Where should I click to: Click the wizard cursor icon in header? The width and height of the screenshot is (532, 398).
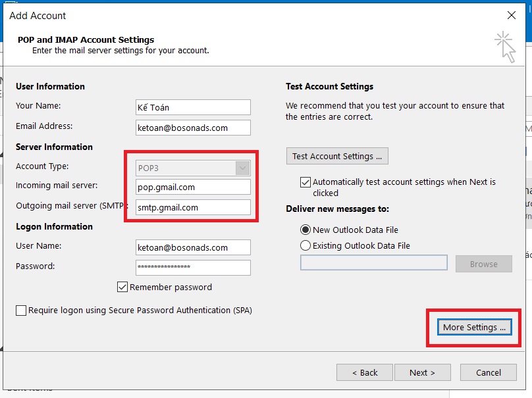pyautogui.click(x=505, y=47)
